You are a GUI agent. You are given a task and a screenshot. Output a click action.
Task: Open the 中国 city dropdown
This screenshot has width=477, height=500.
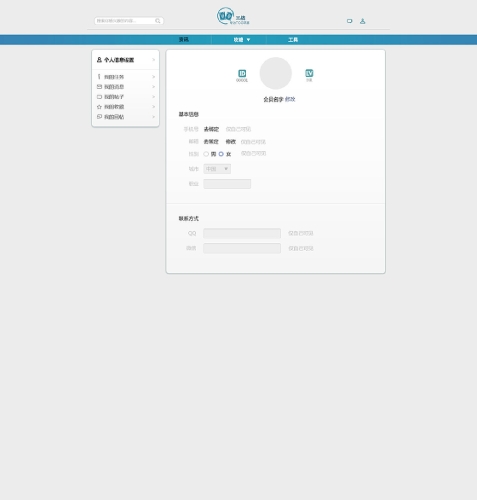[x=217, y=169]
